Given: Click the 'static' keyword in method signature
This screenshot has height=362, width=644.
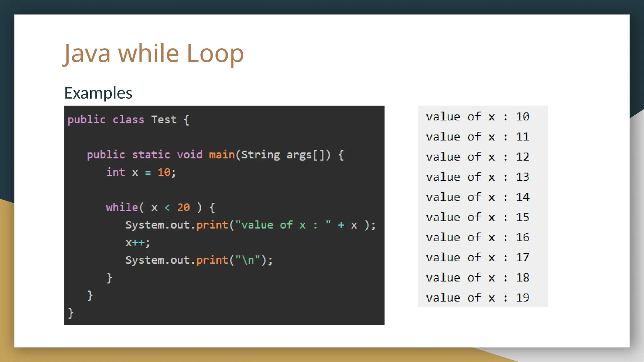Looking at the screenshot, I should tap(151, 155).
